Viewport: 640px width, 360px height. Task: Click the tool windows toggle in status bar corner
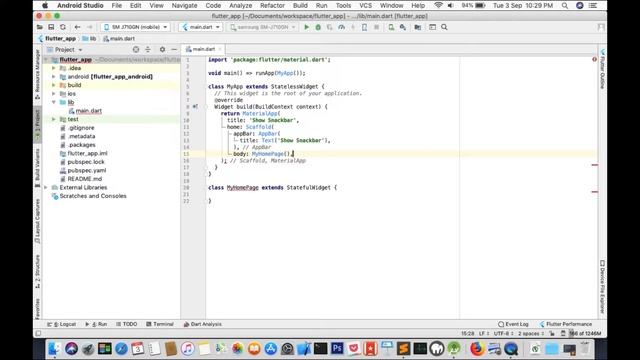(38, 333)
